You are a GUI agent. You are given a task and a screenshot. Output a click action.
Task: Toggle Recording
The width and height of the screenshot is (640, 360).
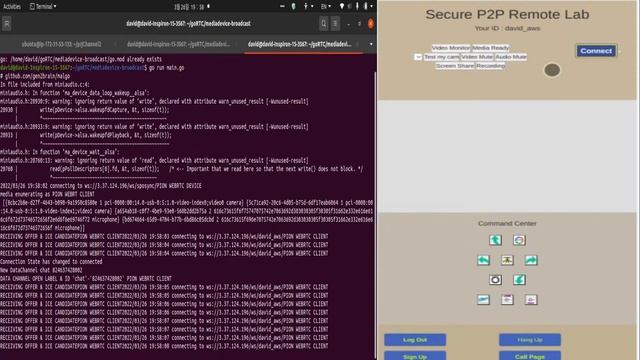[x=491, y=66]
